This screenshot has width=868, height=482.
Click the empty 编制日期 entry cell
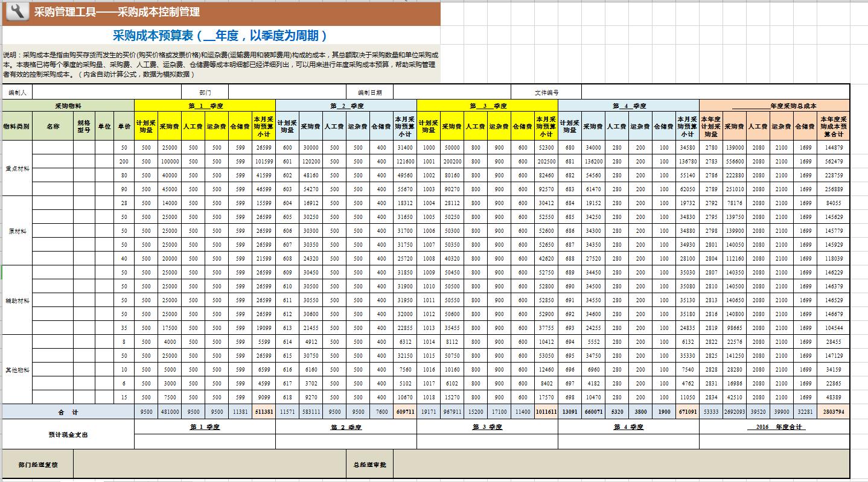(451, 92)
